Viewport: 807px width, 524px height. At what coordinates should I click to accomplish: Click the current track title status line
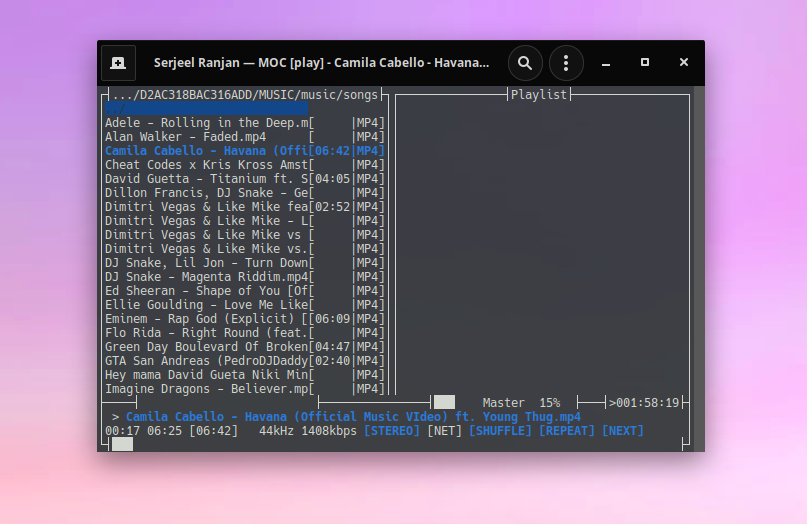coord(353,417)
